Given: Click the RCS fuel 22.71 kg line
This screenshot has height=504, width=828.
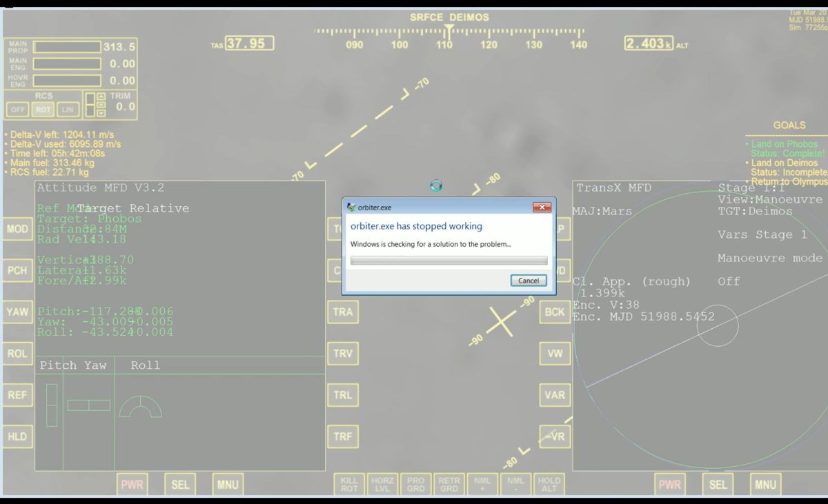Looking at the screenshot, I should click(47, 172).
